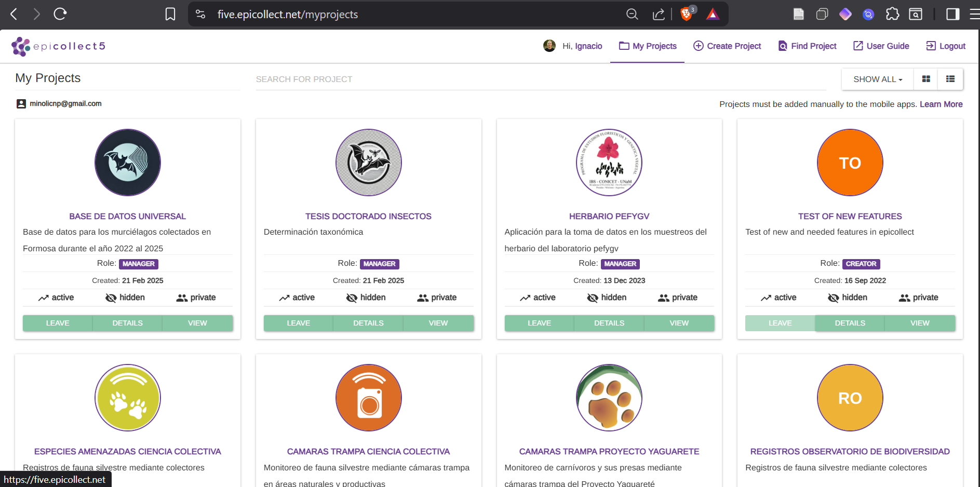This screenshot has width=980, height=487.
Task: Switch to grid view layout
Action: 925,79
